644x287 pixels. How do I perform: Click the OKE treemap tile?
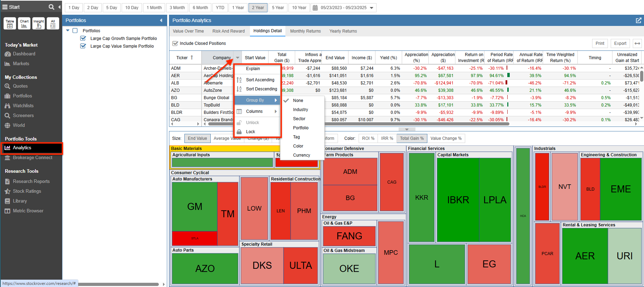(x=349, y=268)
